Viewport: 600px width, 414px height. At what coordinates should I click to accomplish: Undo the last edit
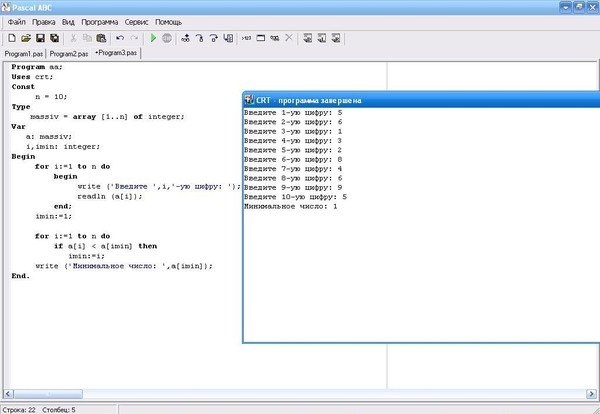(x=120, y=38)
